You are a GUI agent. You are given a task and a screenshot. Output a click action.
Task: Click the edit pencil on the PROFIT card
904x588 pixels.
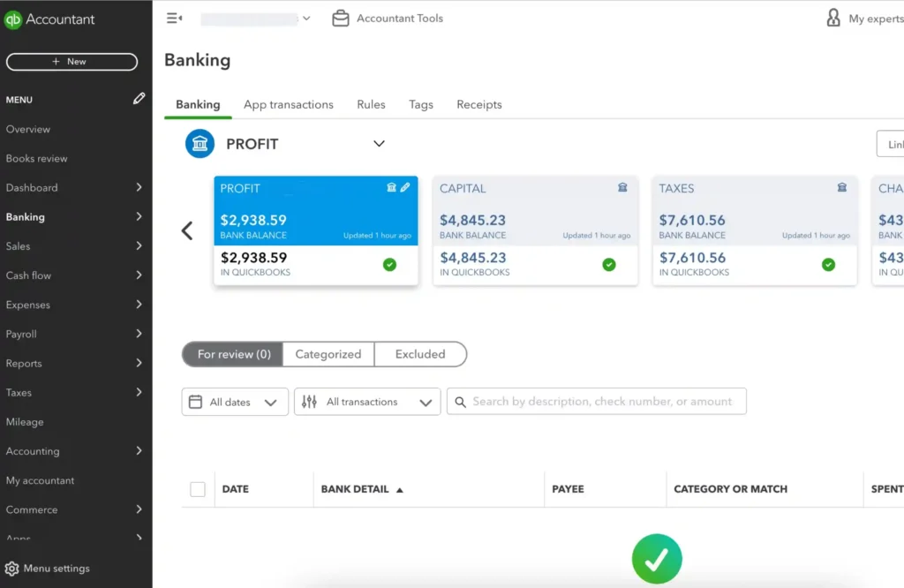[405, 187]
